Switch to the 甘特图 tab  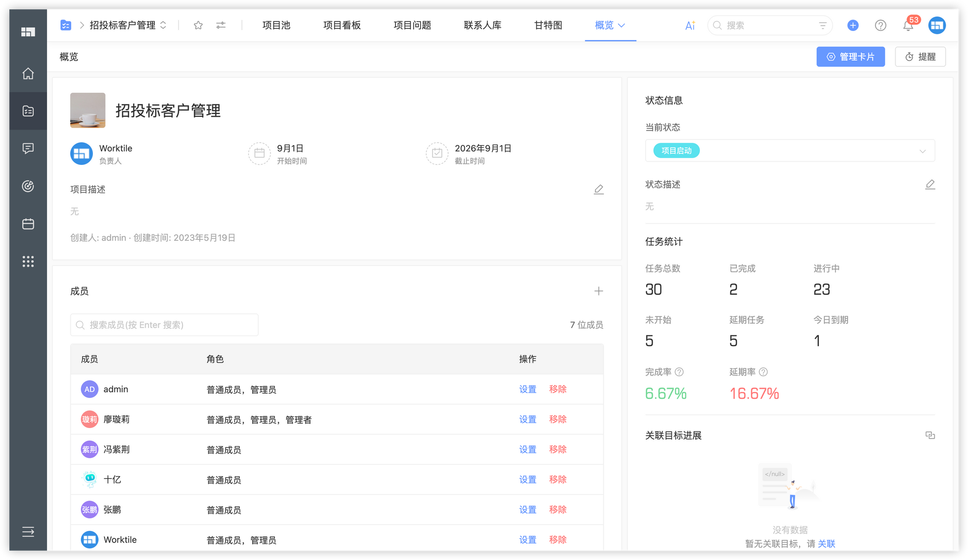tap(547, 25)
